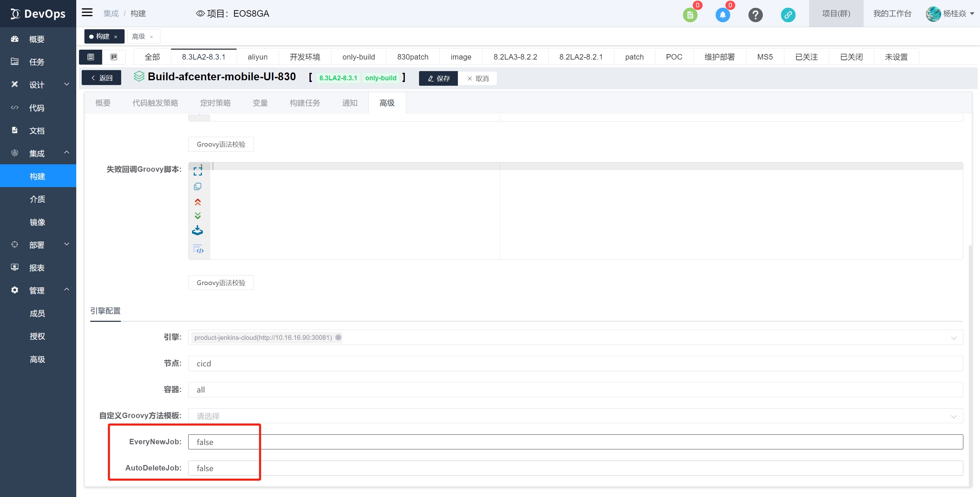Image resolution: width=980 pixels, height=497 pixels.
Task: Switch to list view layout toggle
Action: pyautogui.click(x=91, y=57)
